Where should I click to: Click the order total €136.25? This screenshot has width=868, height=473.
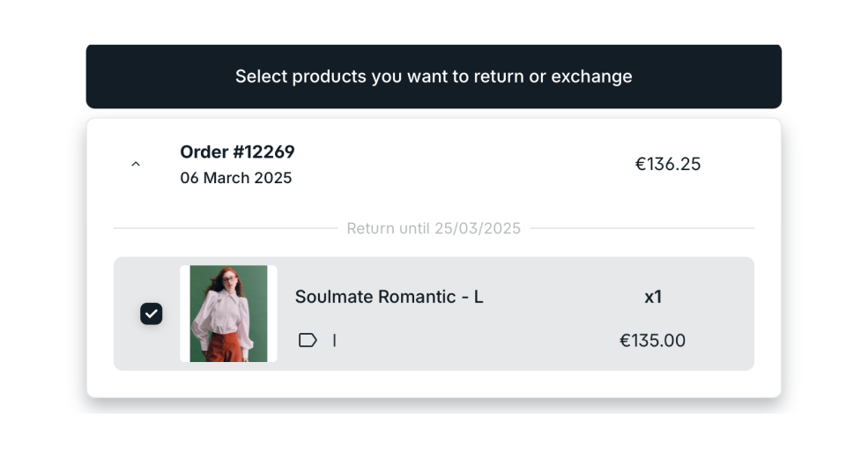click(x=667, y=164)
